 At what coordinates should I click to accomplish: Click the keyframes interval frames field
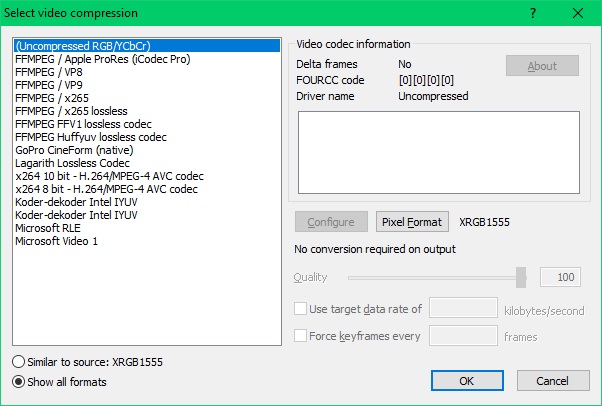coord(463,336)
